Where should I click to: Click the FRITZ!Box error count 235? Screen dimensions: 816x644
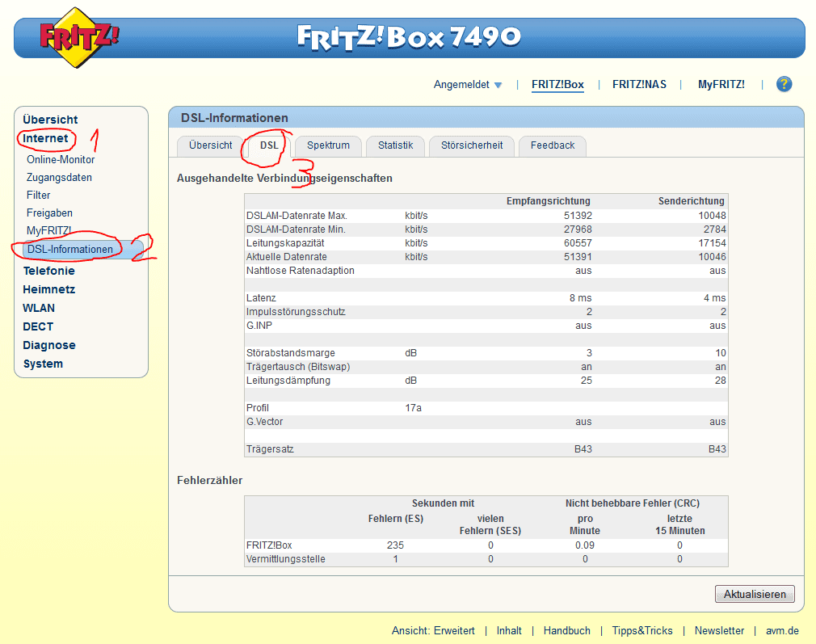(x=395, y=545)
